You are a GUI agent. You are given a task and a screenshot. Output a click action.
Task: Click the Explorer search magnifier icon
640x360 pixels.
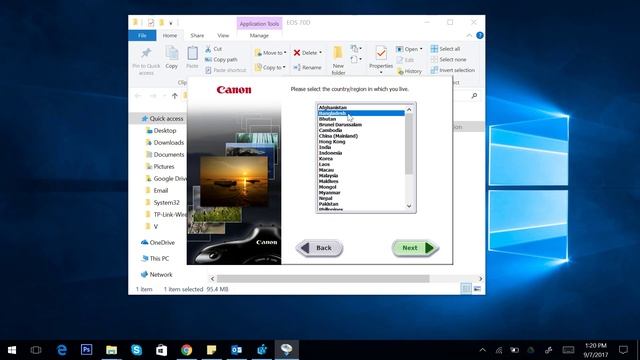point(474,96)
